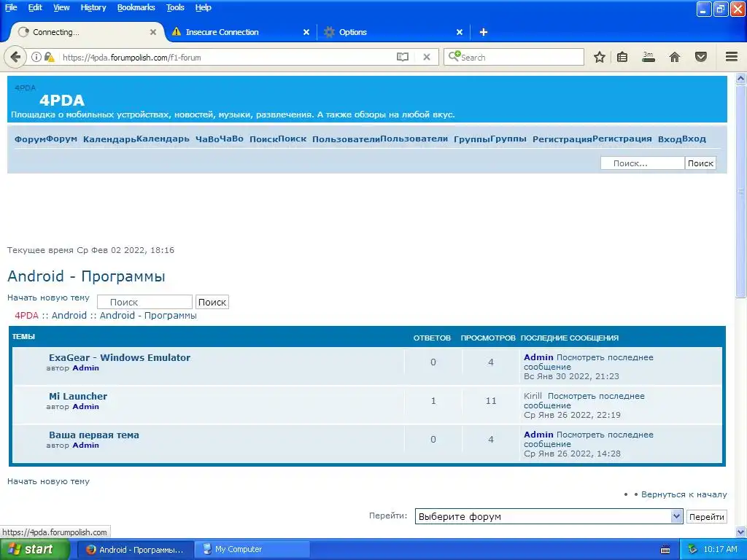Toggle Reader View icon in address bar
Image resolution: width=747 pixels, height=560 pixels.
pos(403,57)
